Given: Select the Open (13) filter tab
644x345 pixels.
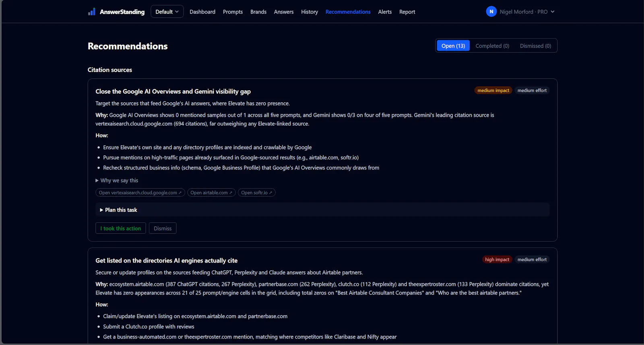Looking at the screenshot, I should (453, 46).
